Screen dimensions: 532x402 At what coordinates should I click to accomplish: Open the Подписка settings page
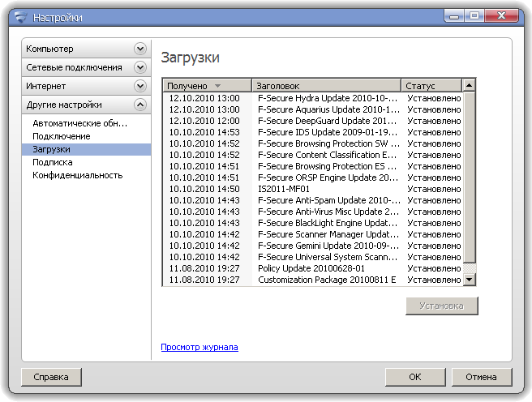[x=53, y=162]
